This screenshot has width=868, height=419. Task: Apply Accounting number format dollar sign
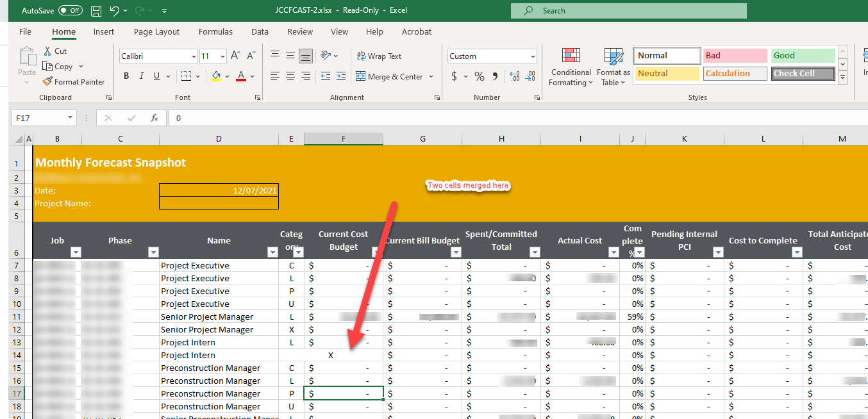click(455, 76)
